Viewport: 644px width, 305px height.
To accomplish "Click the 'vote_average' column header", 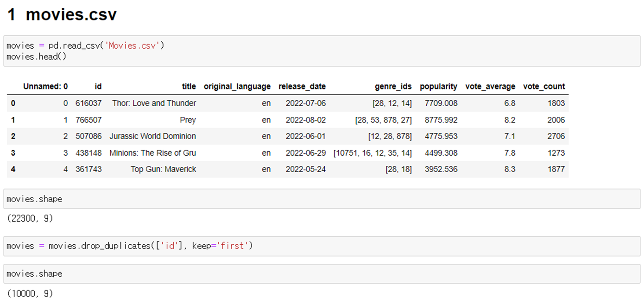I will click(490, 86).
